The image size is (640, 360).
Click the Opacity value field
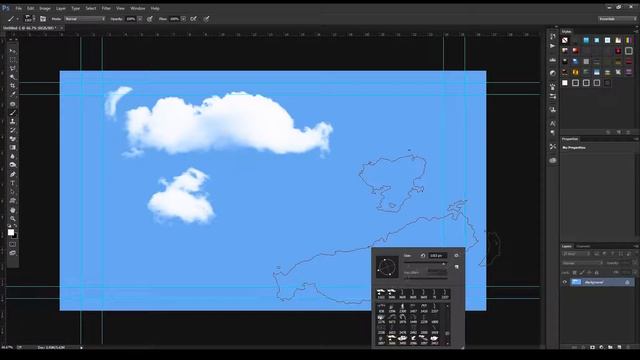[x=131, y=19]
